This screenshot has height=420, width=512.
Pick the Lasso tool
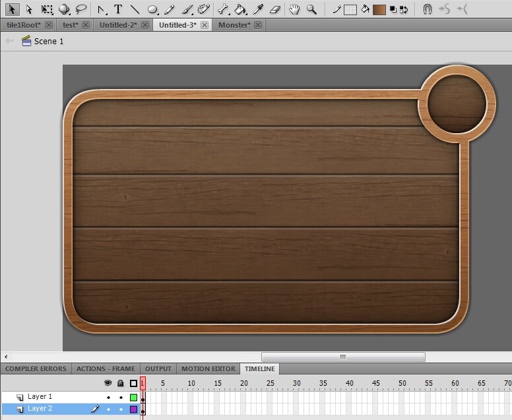(x=81, y=9)
